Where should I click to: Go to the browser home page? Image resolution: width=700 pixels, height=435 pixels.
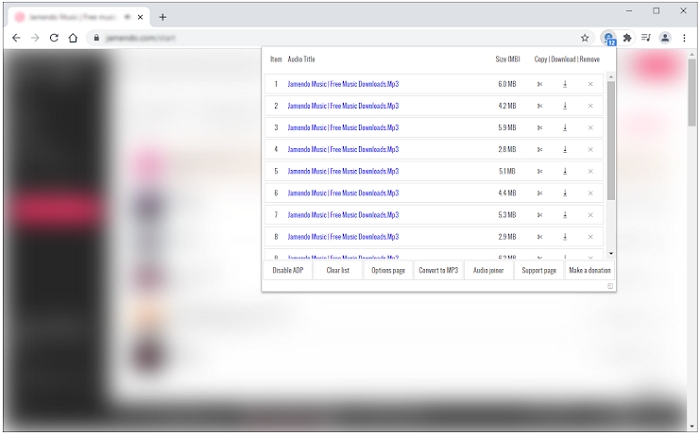pyautogui.click(x=73, y=38)
